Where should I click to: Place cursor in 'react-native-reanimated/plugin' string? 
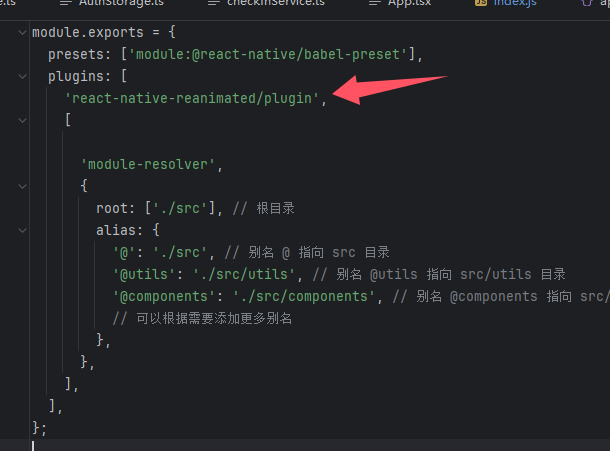click(192, 99)
